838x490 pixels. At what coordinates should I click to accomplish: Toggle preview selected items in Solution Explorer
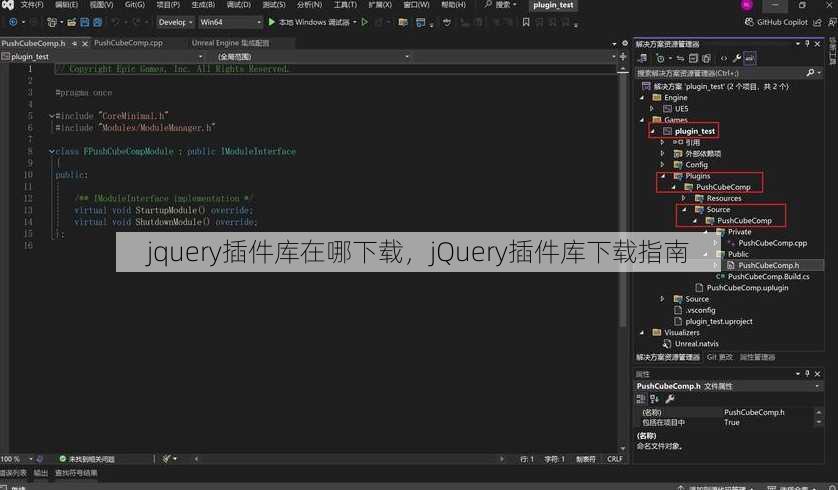click(749, 58)
